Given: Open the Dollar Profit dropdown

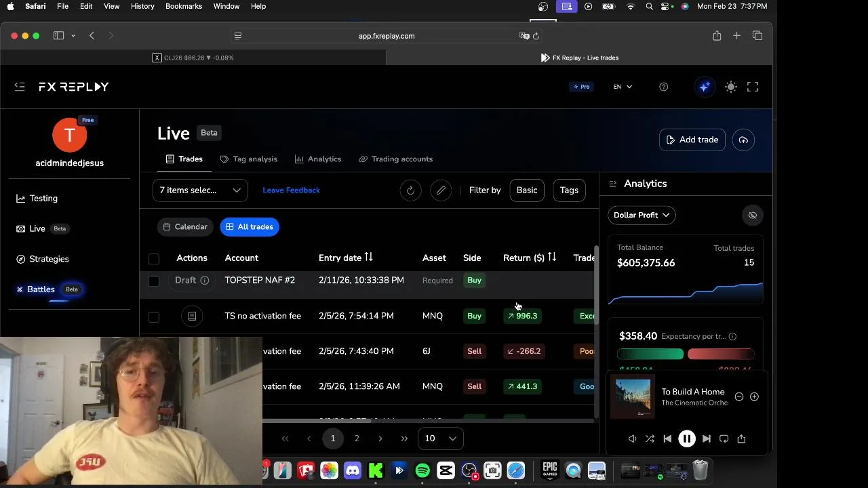Looking at the screenshot, I should coord(642,216).
